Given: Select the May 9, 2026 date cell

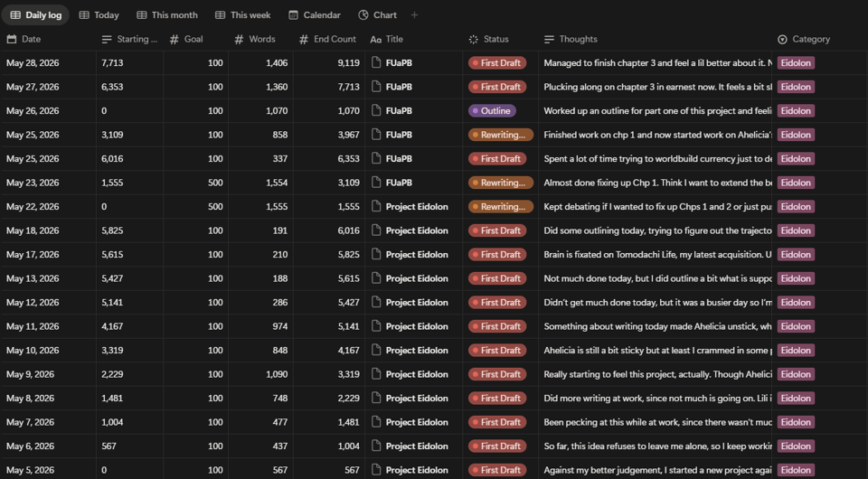Looking at the screenshot, I should (48, 374).
